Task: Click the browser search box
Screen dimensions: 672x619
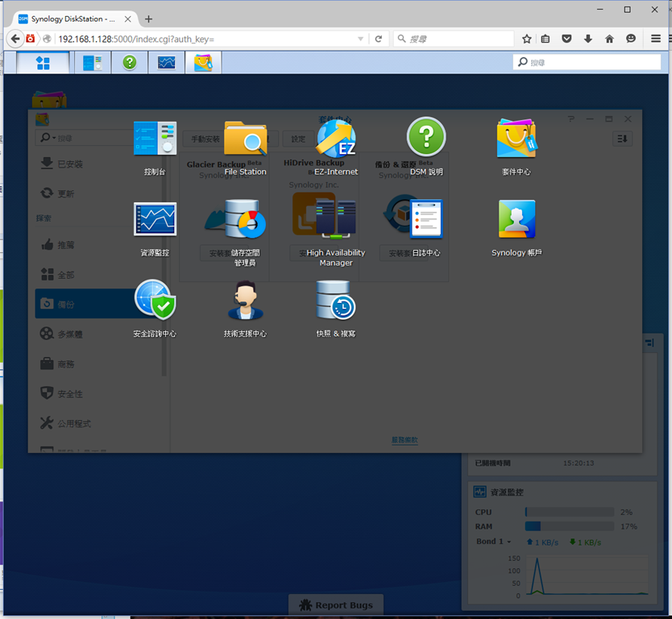Action: 454,39
